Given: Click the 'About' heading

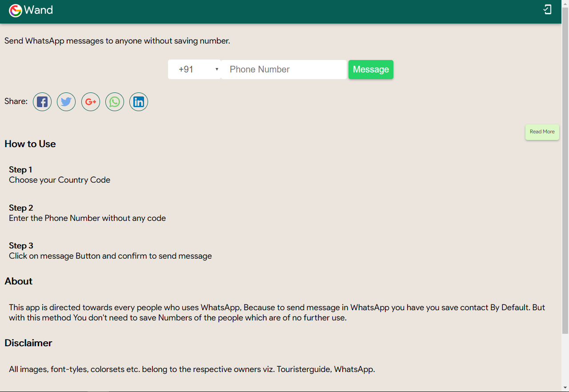Looking at the screenshot, I should point(19,281).
